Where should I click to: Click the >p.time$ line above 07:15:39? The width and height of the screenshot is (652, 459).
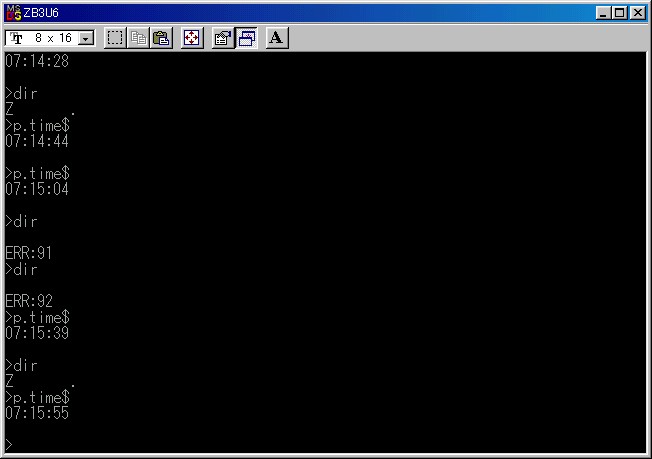point(37,318)
